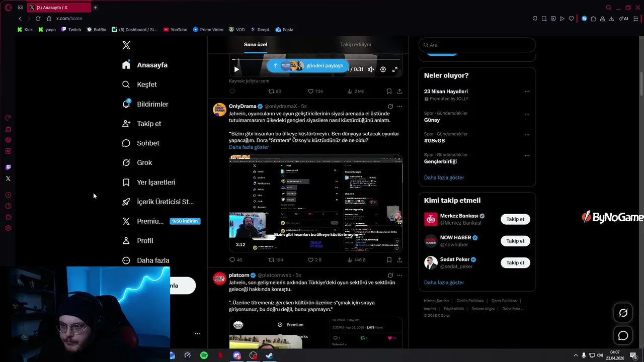Open platcorn post more options menu
Screen dimensions: 644x362
tap(399, 276)
